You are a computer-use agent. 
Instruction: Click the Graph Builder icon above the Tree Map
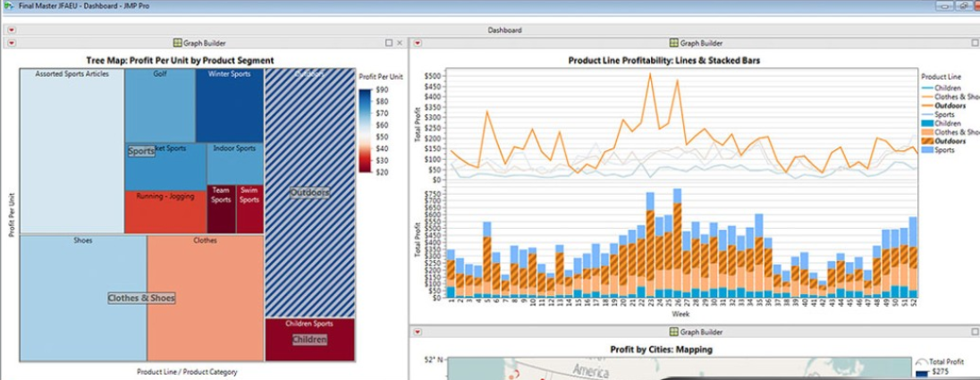(x=178, y=43)
